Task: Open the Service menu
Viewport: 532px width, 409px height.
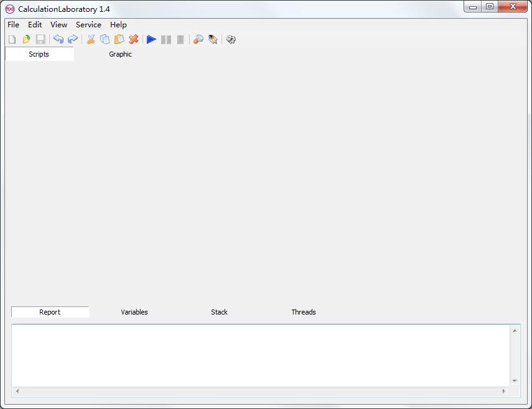Action: pos(88,25)
